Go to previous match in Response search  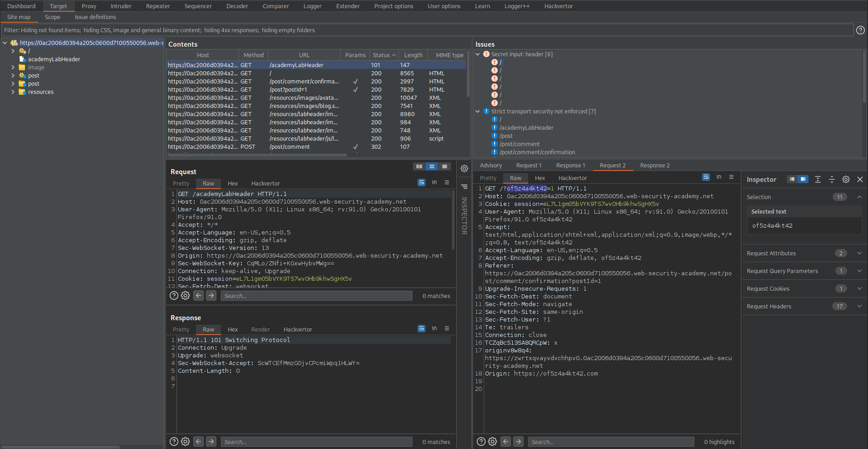[199, 442]
